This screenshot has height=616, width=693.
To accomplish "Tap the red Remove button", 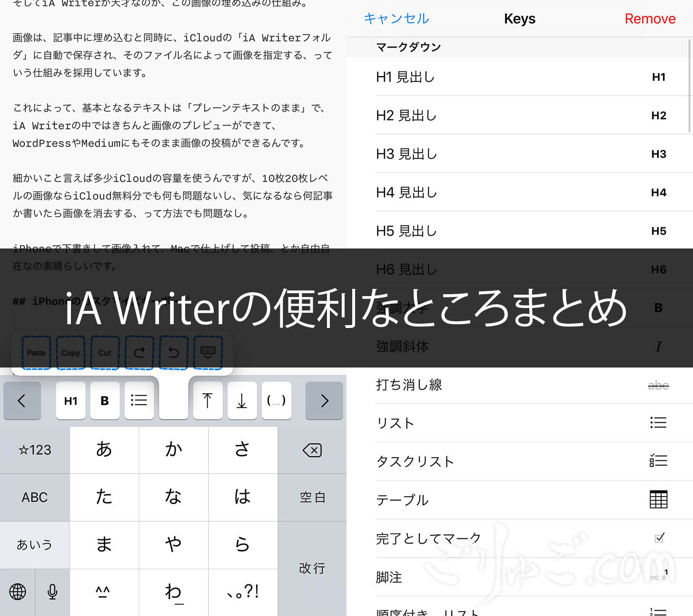I will (650, 19).
